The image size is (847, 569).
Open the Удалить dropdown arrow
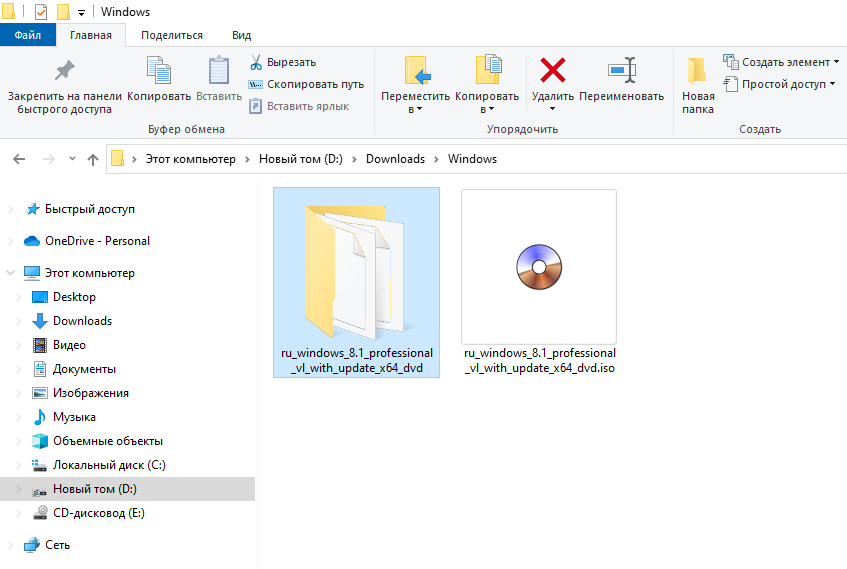coord(552,109)
